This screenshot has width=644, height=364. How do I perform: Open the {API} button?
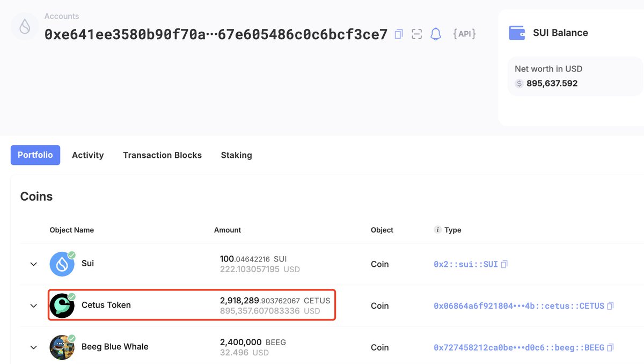(464, 34)
